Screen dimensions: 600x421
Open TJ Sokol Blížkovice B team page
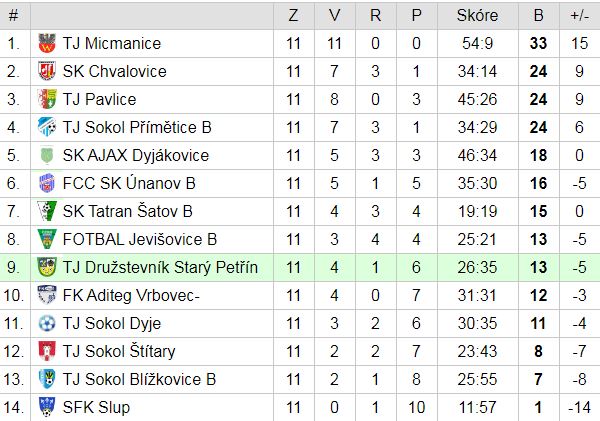click(139, 379)
